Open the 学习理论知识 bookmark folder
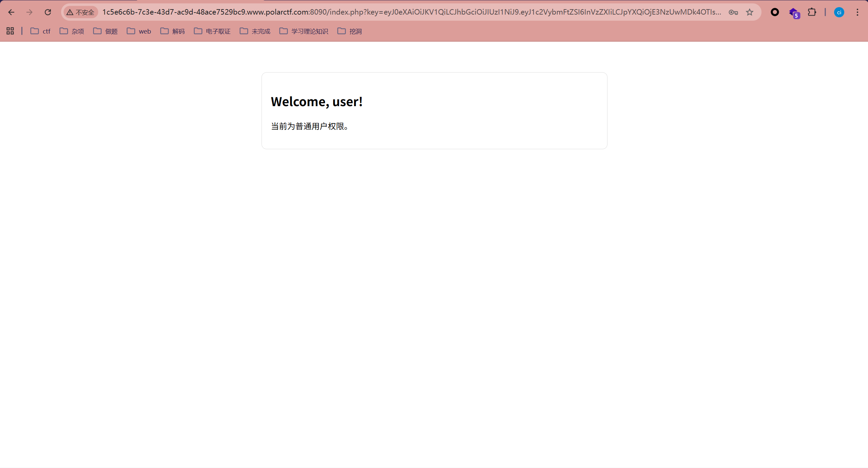The height and width of the screenshot is (468, 868). [x=304, y=31]
